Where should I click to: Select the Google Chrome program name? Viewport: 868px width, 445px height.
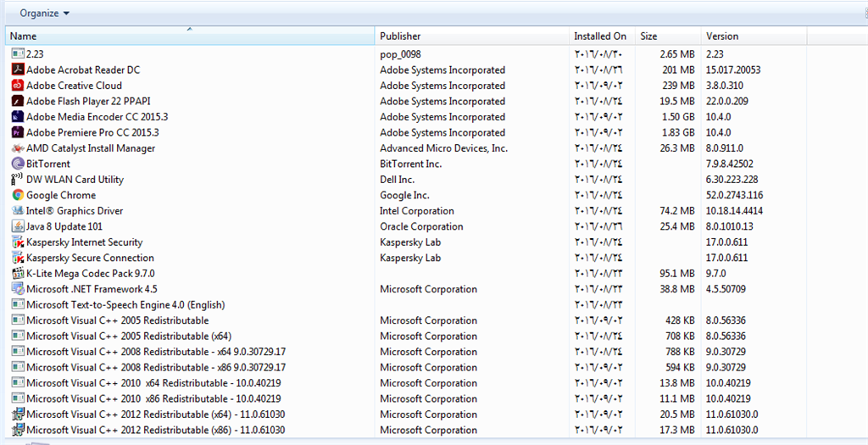(x=61, y=195)
